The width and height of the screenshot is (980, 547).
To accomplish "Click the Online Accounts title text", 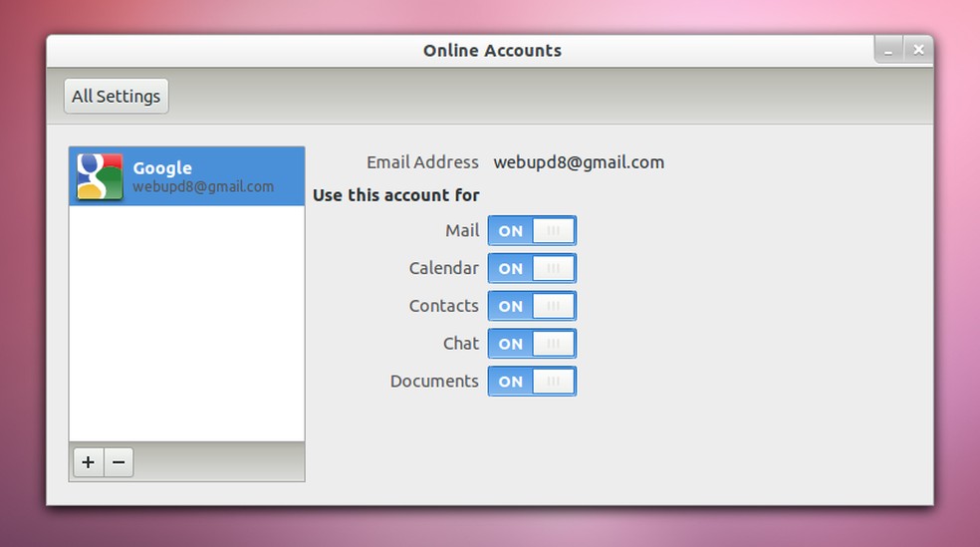I will 493,51.
